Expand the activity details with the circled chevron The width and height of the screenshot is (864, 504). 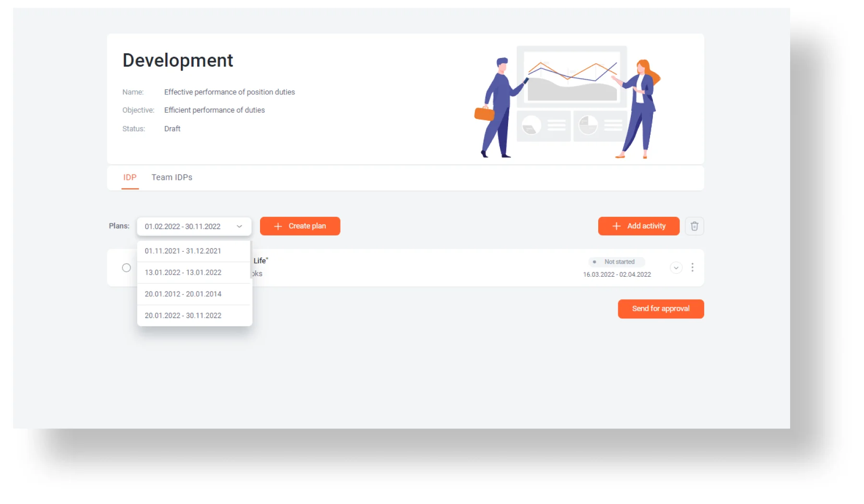click(675, 268)
